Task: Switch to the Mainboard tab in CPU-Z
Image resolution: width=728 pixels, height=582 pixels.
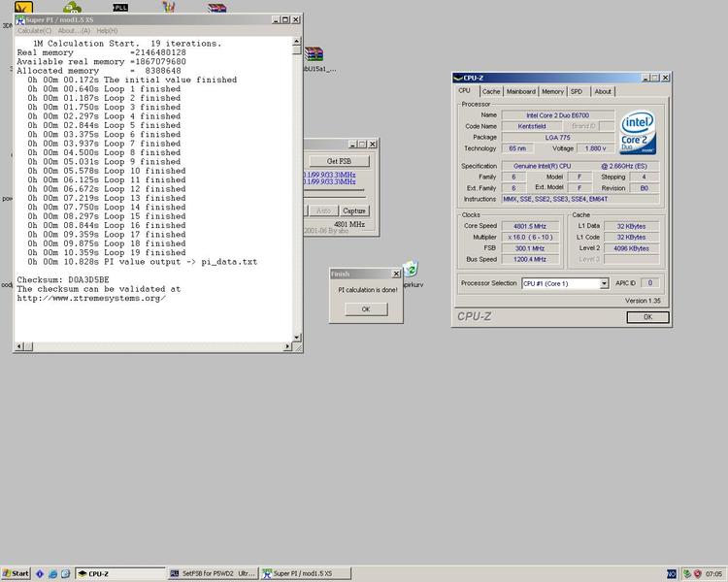Action: pos(521,91)
